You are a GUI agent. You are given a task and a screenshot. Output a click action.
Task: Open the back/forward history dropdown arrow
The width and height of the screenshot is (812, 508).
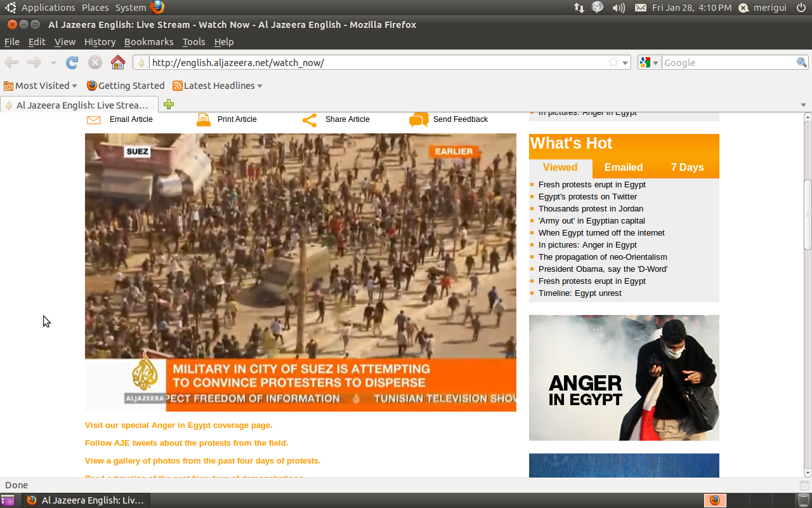pos(53,63)
